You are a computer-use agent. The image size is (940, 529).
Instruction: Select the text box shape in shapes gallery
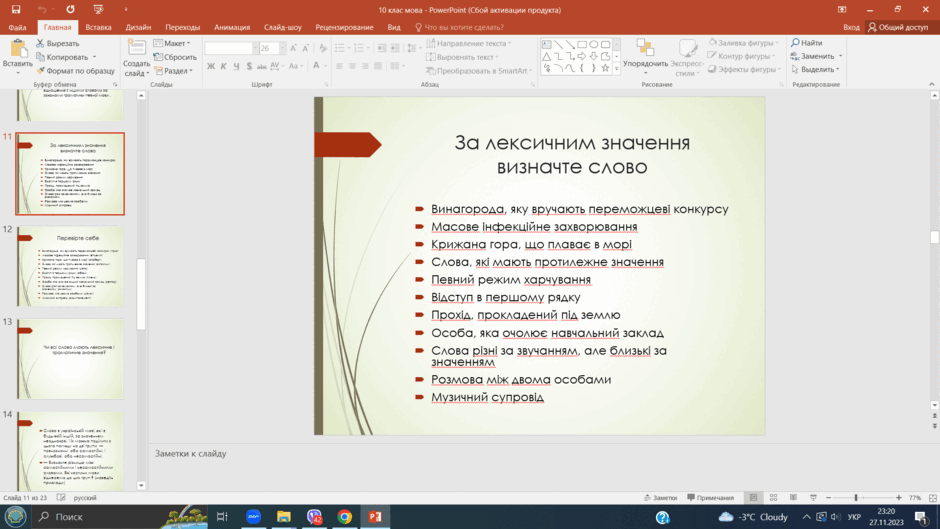pyautogui.click(x=547, y=44)
